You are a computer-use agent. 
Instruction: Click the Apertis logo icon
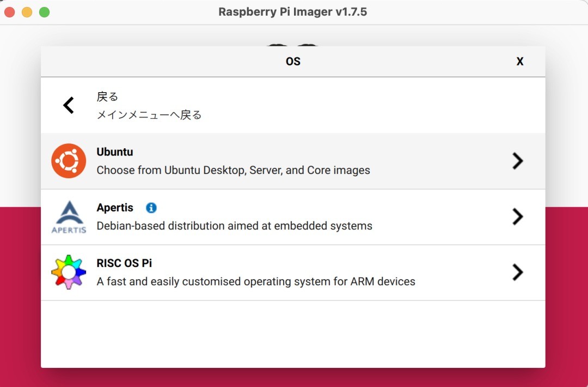pos(69,217)
